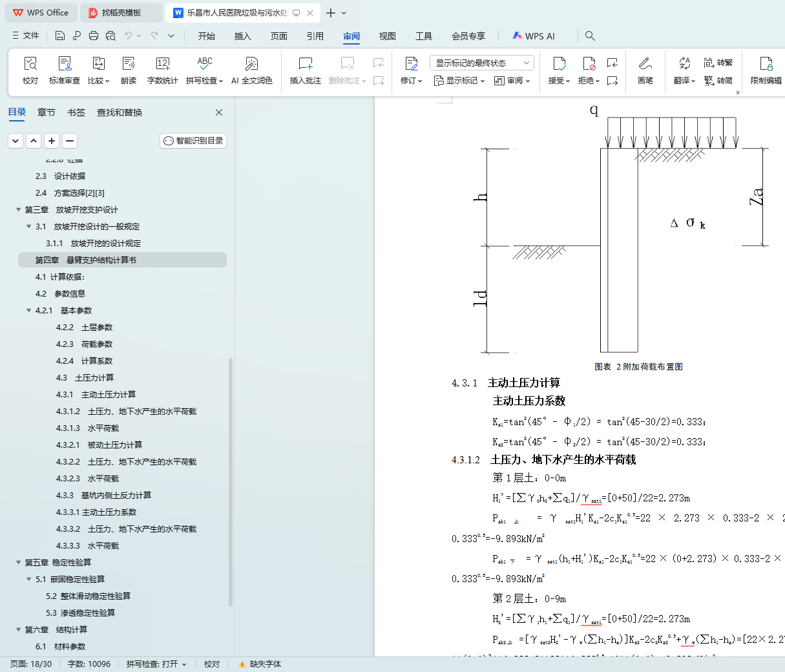Collapse the 4.2.1 基本参数 outline node

pos(29,310)
